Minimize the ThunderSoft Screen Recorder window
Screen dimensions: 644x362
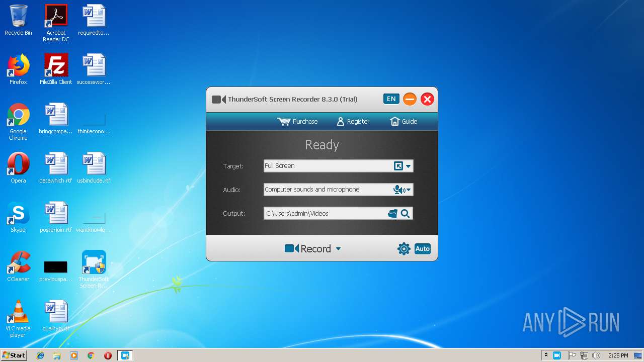410,99
